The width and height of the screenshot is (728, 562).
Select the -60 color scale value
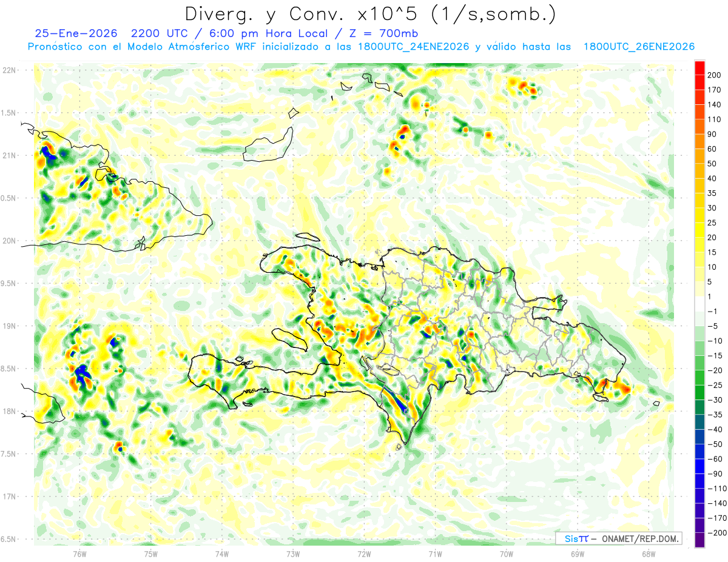pyautogui.click(x=716, y=460)
